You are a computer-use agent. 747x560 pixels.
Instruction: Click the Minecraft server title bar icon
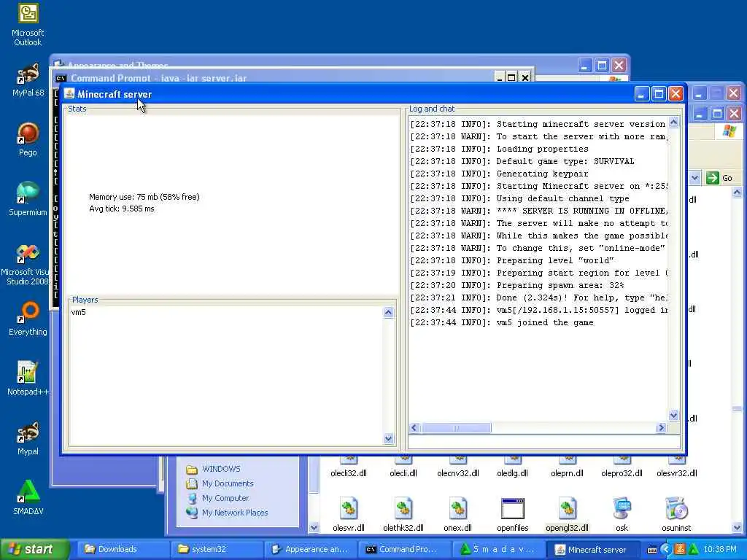69,93
